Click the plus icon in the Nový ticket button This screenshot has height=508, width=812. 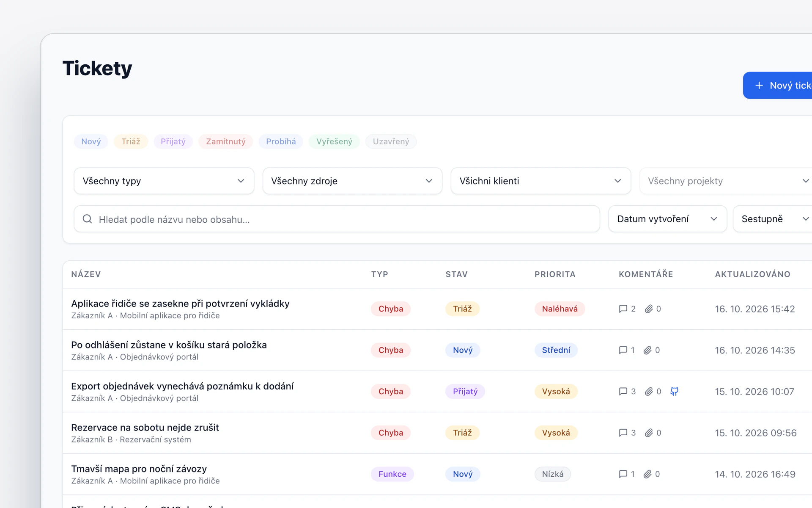click(x=759, y=86)
